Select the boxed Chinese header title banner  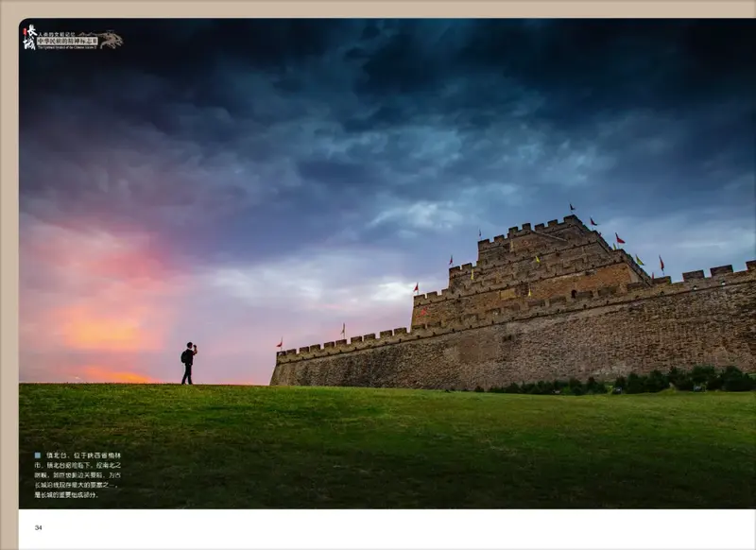point(67,41)
